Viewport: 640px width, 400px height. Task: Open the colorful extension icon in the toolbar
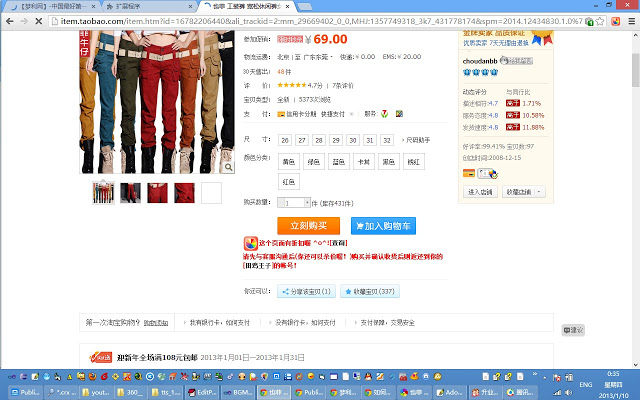click(616, 21)
